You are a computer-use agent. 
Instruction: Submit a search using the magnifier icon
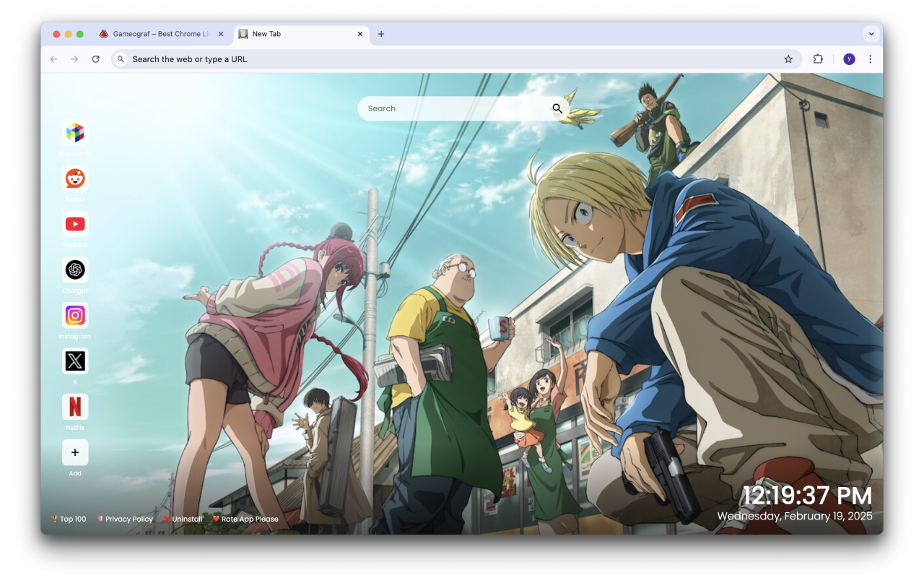(557, 108)
